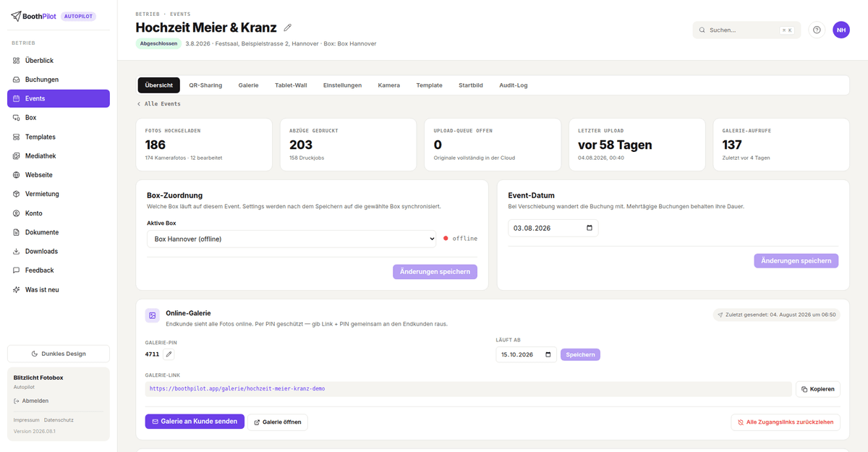Open the Datenschutz link
868x452 pixels.
(59, 420)
